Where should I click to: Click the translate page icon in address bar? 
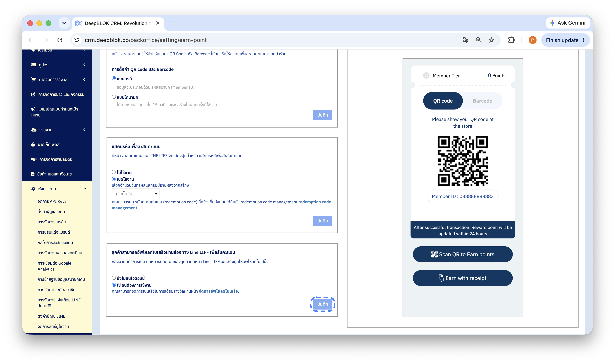pos(466,40)
